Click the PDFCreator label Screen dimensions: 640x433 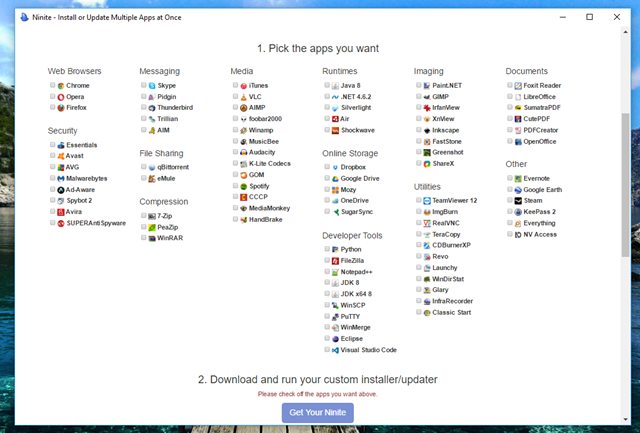[x=541, y=130]
